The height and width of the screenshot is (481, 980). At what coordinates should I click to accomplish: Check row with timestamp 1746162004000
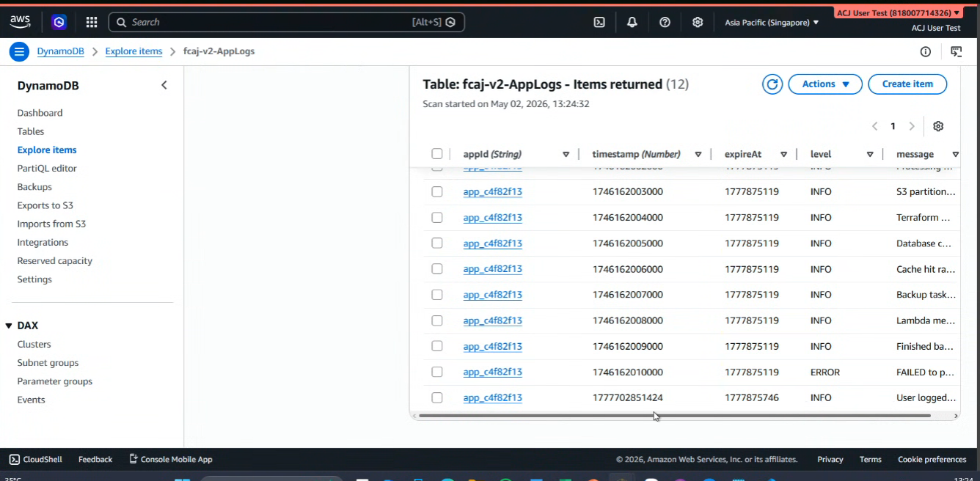(x=437, y=217)
